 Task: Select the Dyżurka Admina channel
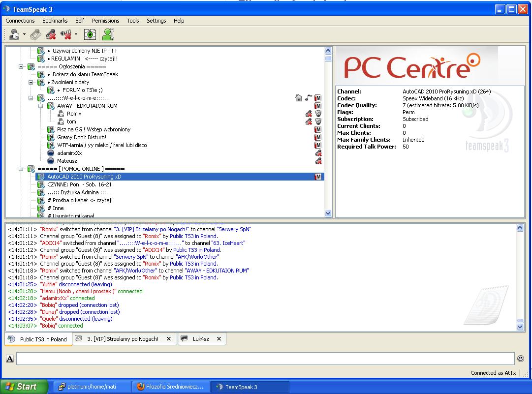pos(79,192)
